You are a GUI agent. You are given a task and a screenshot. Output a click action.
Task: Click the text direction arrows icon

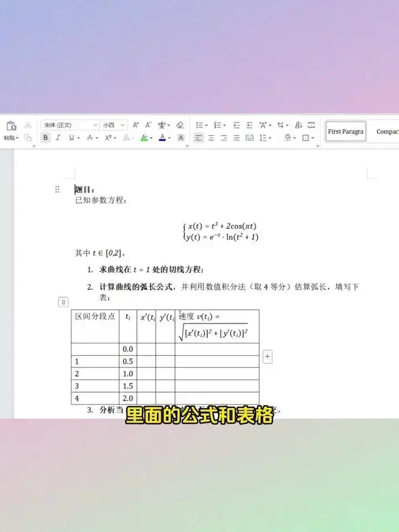coord(280,125)
